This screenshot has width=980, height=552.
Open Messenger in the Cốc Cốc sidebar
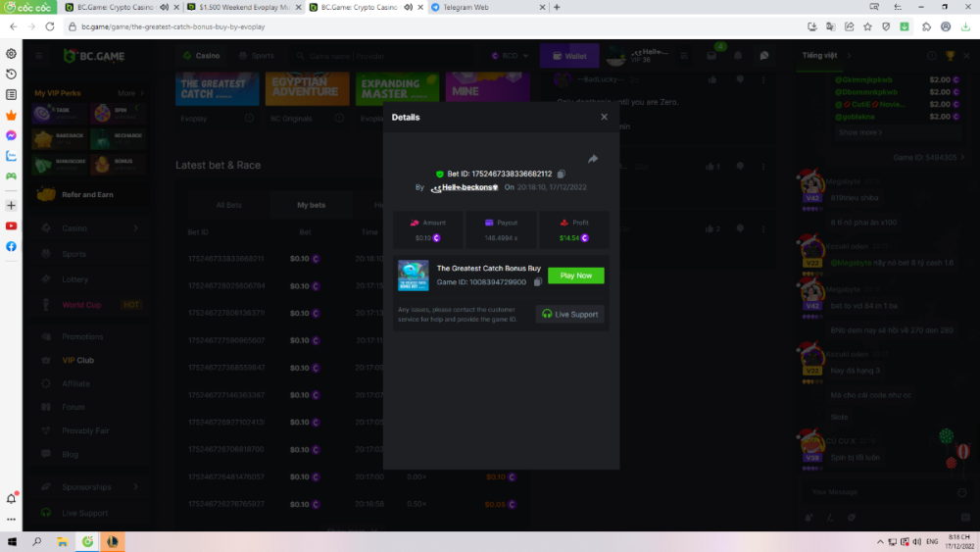point(11,135)
